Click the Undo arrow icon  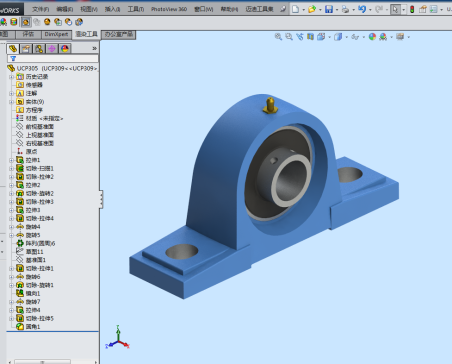(x=362, y=9)
